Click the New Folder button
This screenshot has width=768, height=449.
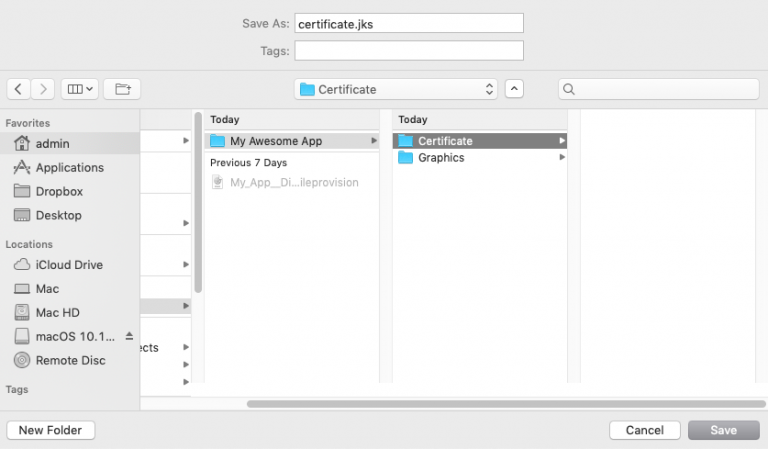point(51,430)
